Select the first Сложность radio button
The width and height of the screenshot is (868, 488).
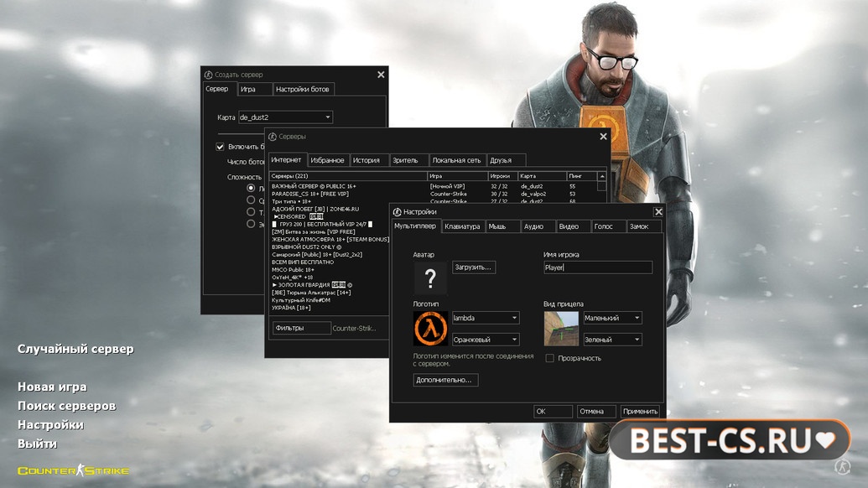point(251,188)
